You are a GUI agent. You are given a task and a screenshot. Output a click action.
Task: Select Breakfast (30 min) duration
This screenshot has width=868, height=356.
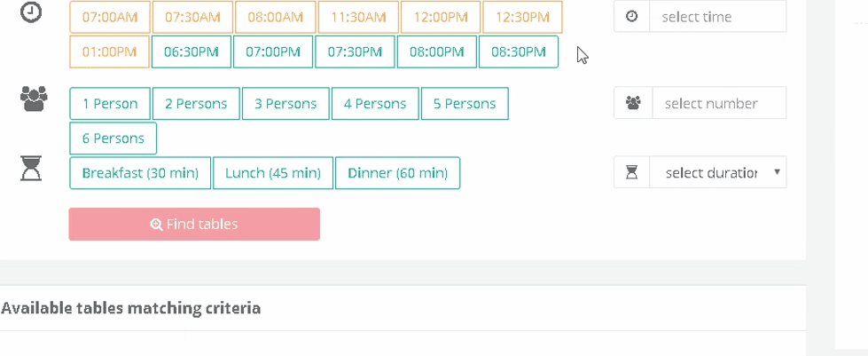point(140,173)
